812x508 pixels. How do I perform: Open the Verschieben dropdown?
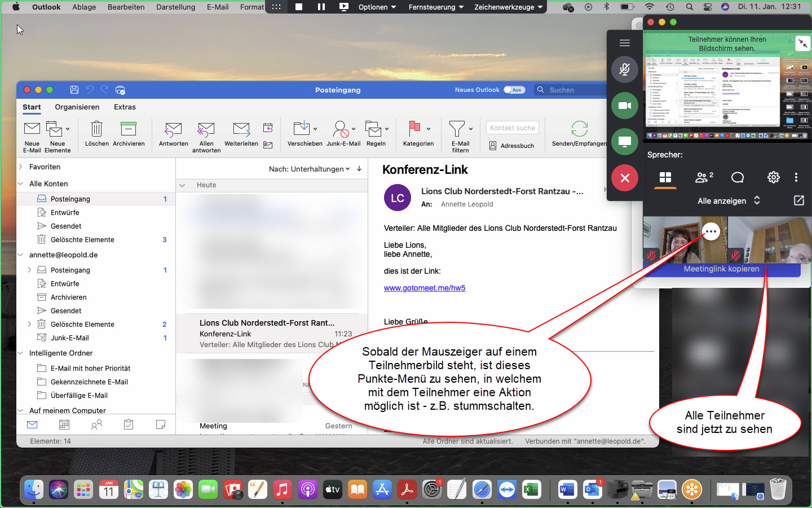(315, 129)
